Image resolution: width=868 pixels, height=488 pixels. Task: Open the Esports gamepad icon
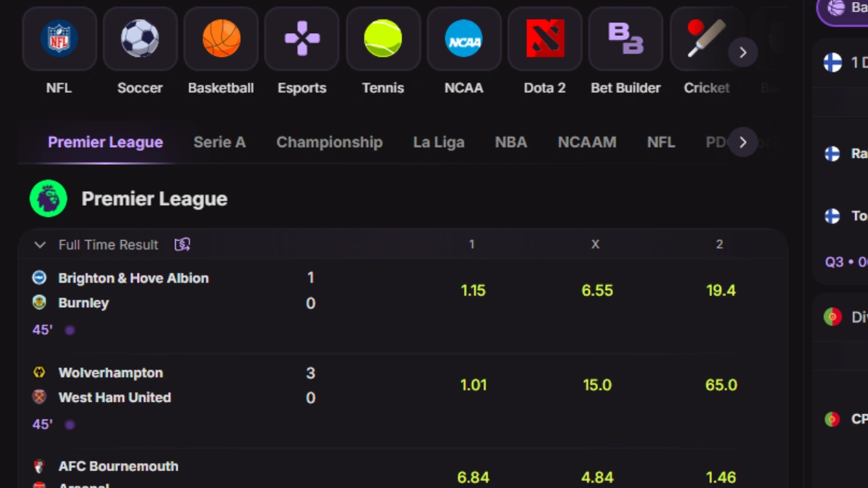point(302,39)
